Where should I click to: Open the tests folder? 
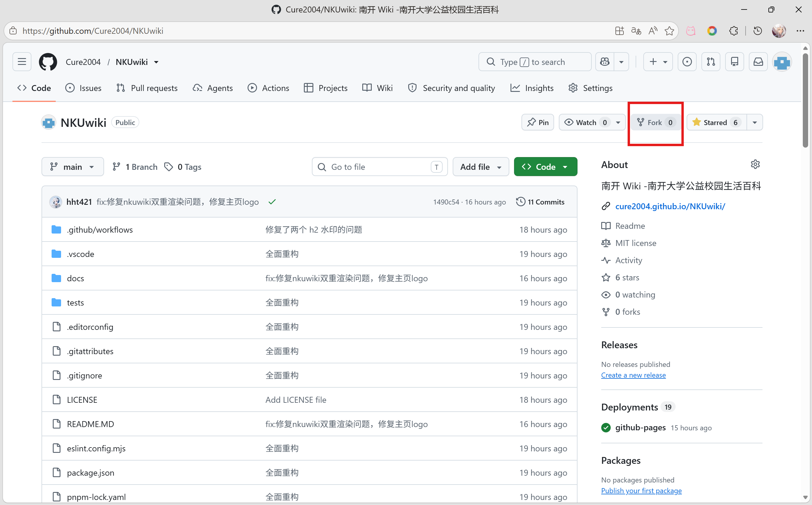coord(75,303)
